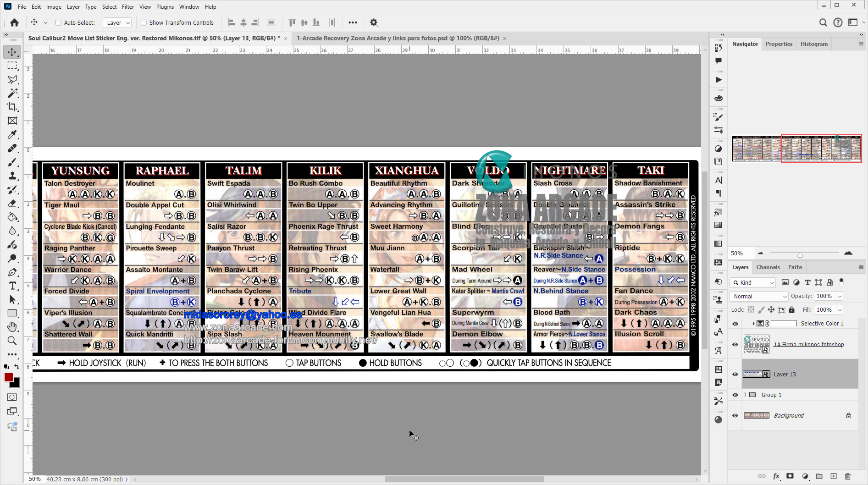868x485 pixels.
Task: Select the Pen tool
Action: tap(12, 272)
